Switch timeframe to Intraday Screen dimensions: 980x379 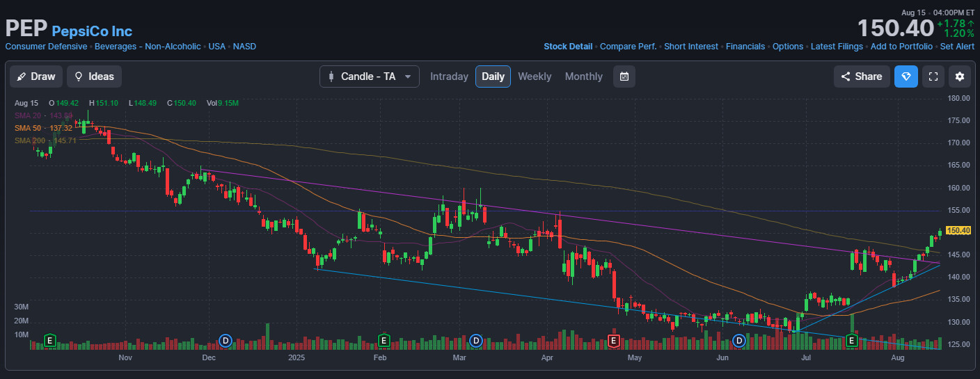(449, 76)
